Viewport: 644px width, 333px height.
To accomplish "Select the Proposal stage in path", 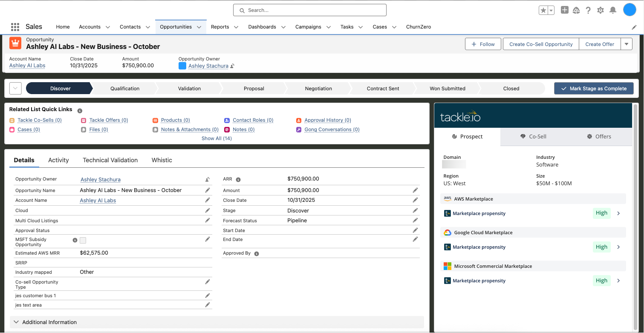I will (254, 89).
